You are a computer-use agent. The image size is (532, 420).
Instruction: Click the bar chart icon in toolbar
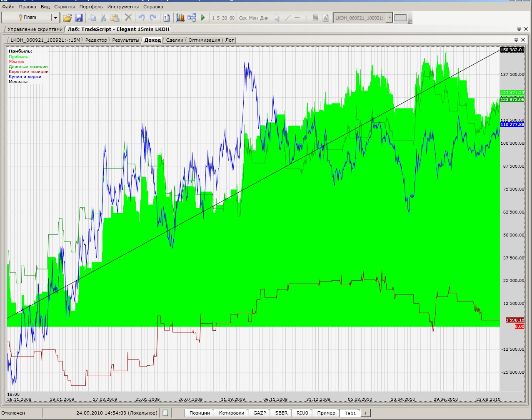180,18
